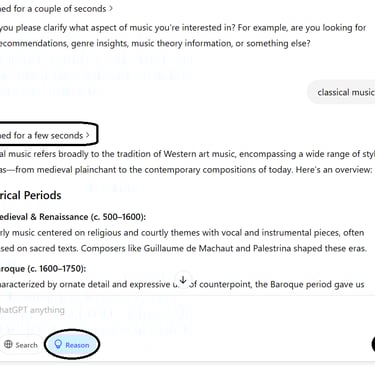The width and height of the screenshot is (375, 366).
Task: Click "Medieval & Renaissance (c. 500–1600)" heading
Action: click(73, 217)
